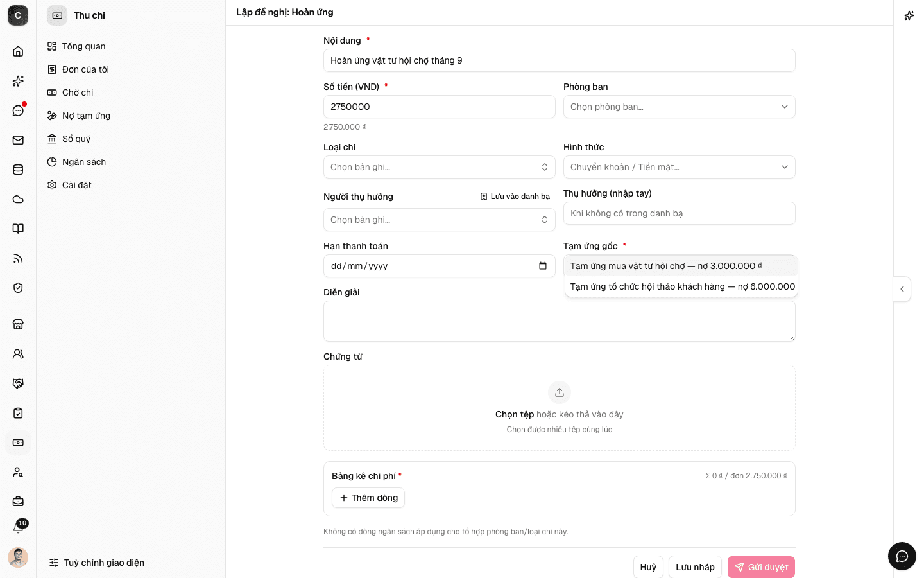Open the clipboard check icon
Image resolution: width=924 pixels, height=578 pixels.
18,413
